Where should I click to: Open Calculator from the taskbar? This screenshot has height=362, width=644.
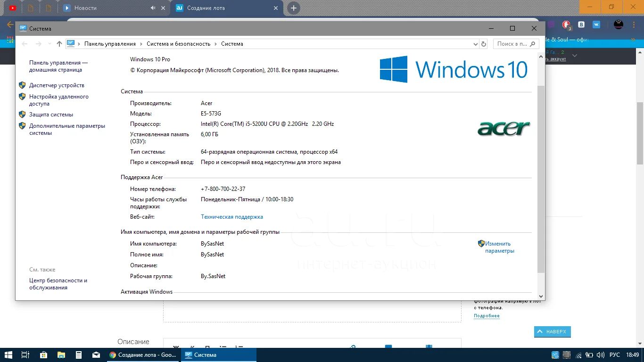click(79, 355)
